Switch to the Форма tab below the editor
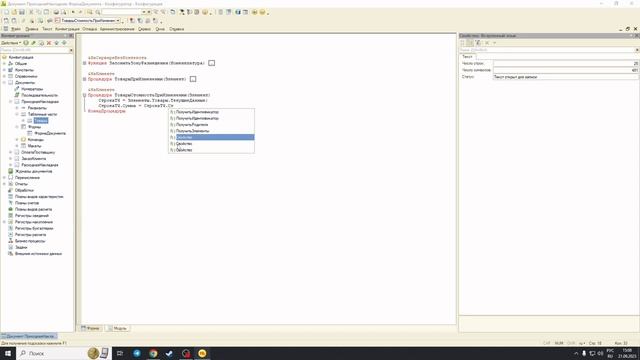Viewport: 640px width, 360px height. click(91, 328)
